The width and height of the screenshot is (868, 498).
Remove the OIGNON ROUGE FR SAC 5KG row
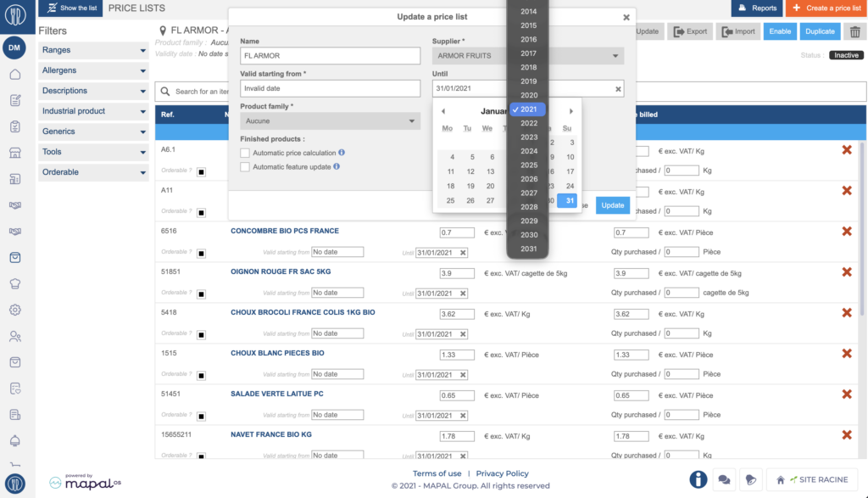[847, 272]
